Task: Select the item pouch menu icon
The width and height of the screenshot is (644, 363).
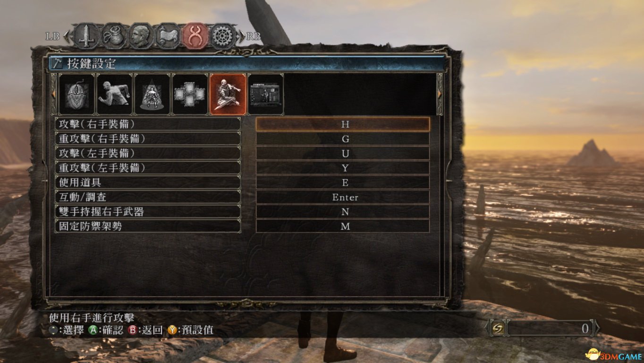Action: (113, 36)
